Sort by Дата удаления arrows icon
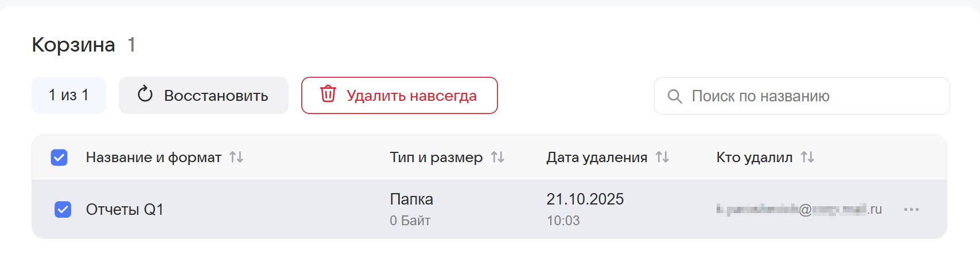This screenshot has width=980, height=275. [x=662, y=157]
